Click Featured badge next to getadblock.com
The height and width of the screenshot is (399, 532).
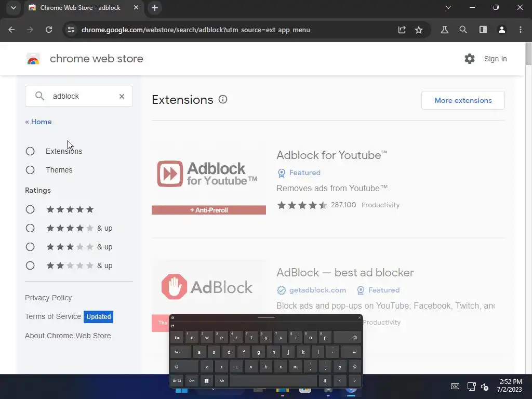click(x=378, y=290)
